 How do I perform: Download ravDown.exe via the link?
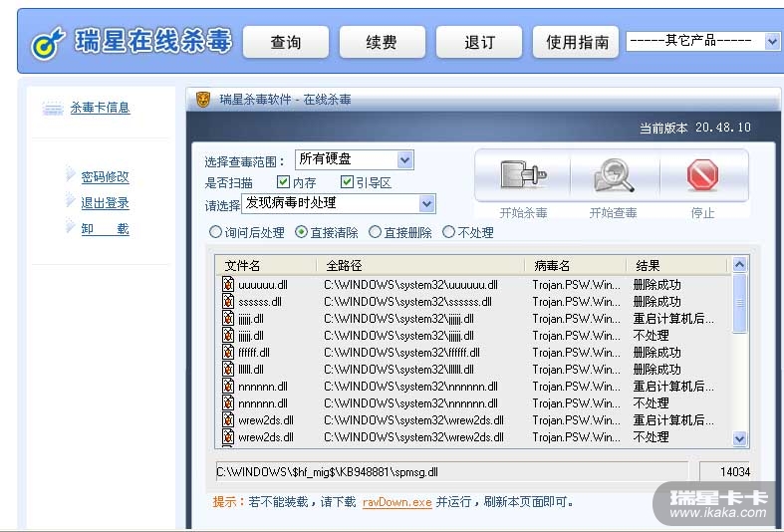397,502
